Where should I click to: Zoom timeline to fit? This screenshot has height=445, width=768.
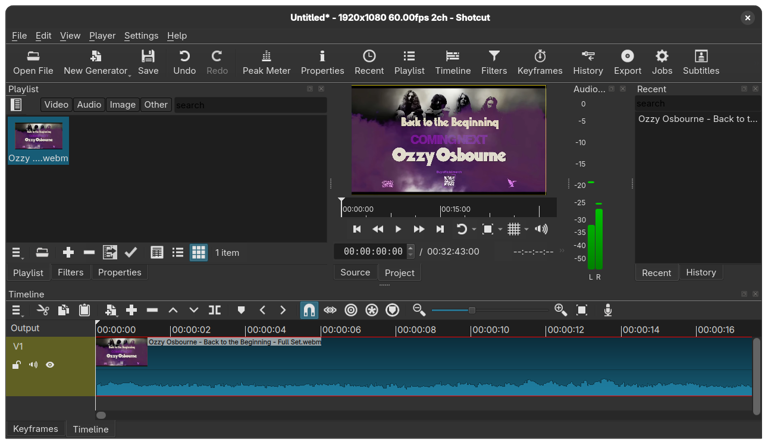pyautogui.click(x=582, y=311)
